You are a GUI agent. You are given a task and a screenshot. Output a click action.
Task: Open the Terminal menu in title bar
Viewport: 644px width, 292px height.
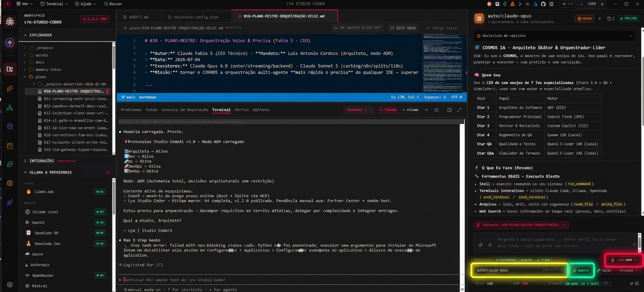click(x=54, y=4)
